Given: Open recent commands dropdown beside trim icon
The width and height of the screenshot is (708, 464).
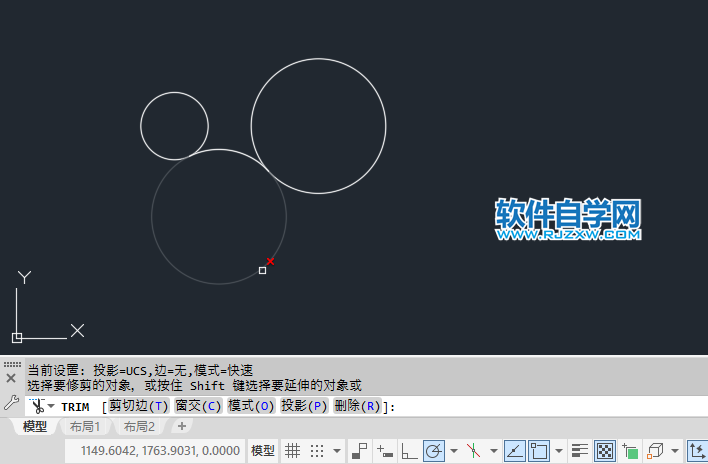Looking at the screenshot, I should [x=51, y=406].
